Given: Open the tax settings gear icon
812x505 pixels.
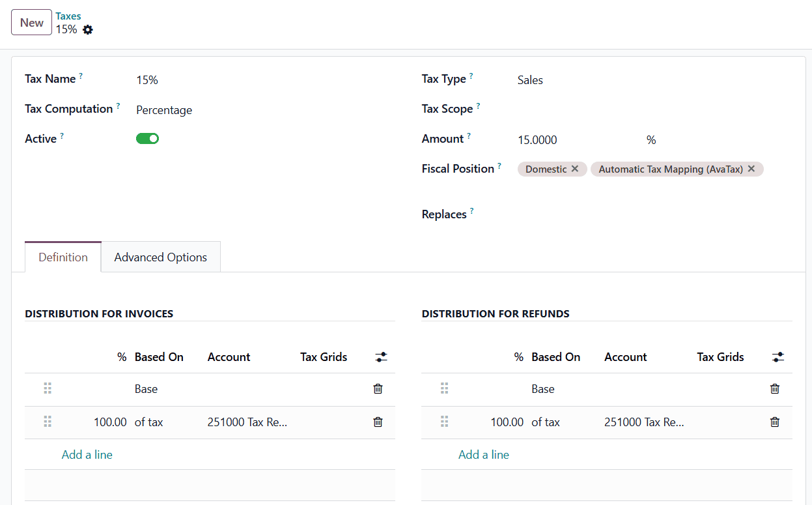Looking at the screenshot, I should (x=87, y=29).
